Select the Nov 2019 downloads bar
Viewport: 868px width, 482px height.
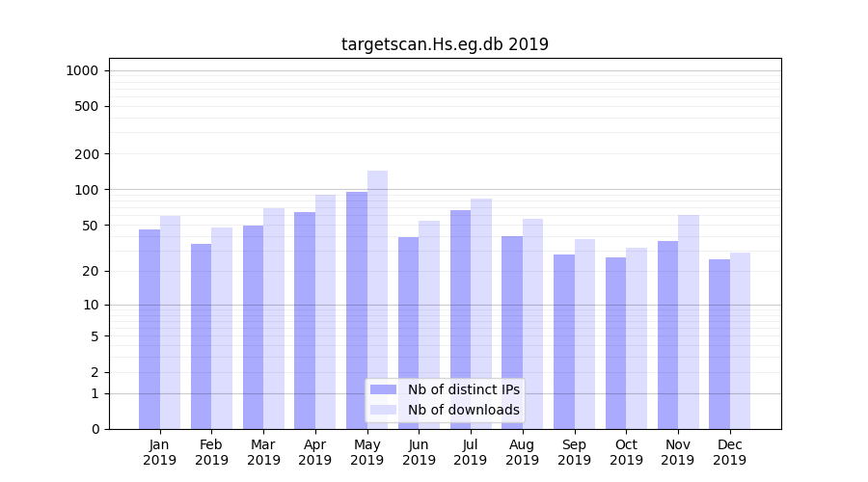[689, 321]
